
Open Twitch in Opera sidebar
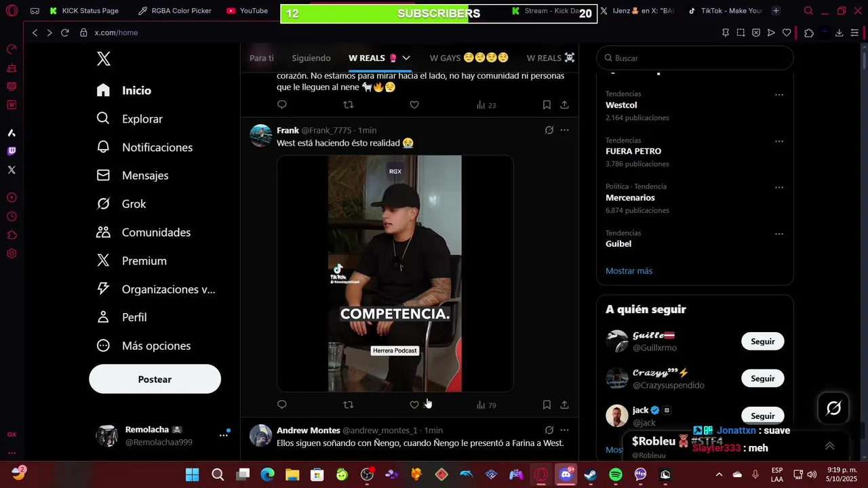click(12, 151)
